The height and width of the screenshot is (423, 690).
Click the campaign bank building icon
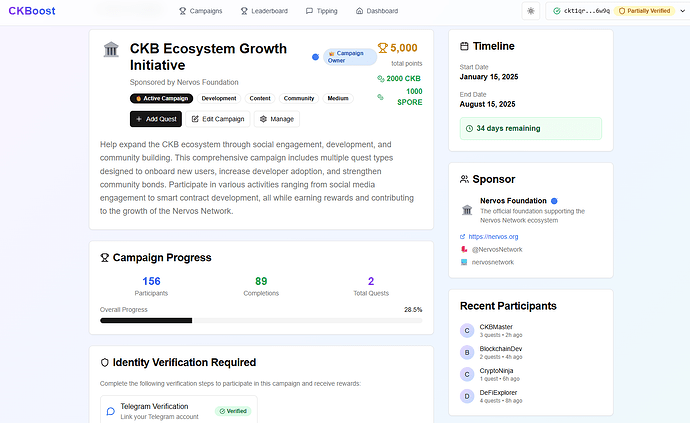pos(111,49)
